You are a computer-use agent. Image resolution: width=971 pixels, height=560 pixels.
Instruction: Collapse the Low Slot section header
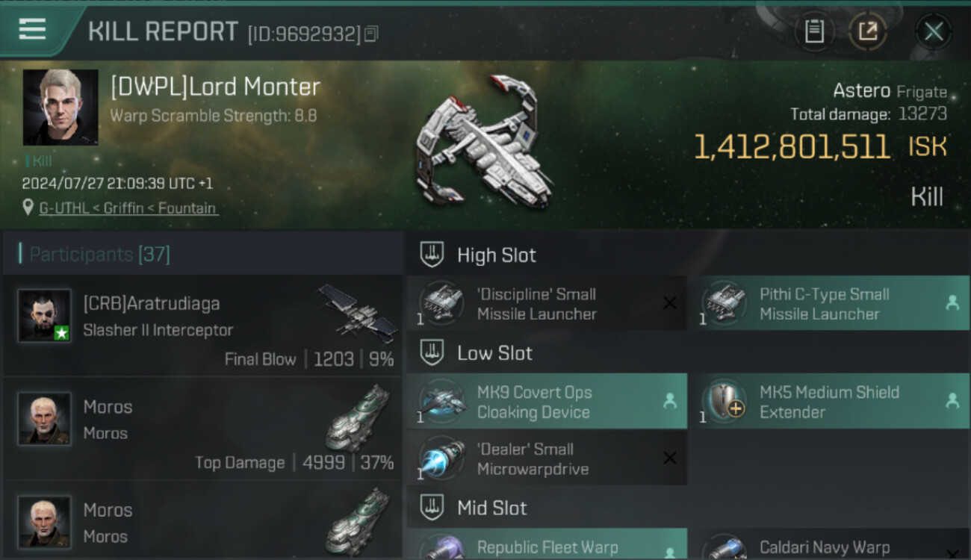687,353
